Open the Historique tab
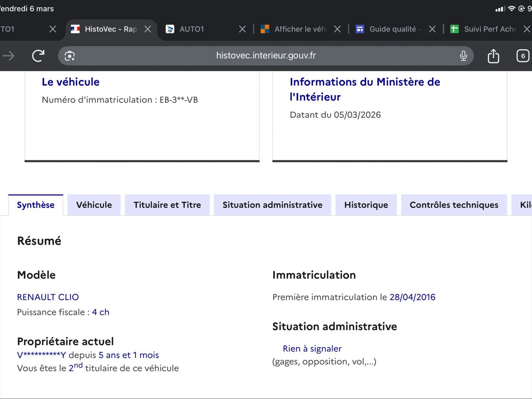This screenshot has height=399, width=532. [366, 205]
